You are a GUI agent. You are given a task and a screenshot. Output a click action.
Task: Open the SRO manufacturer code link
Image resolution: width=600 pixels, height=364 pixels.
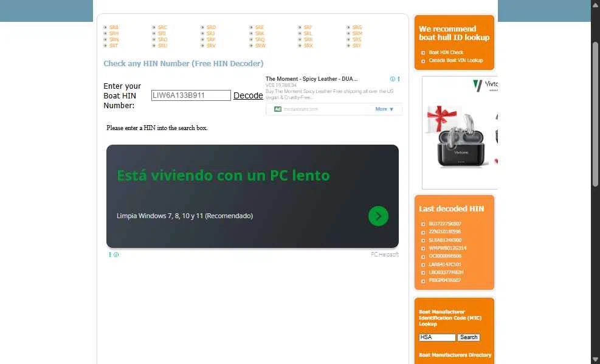tap(162, 39)
